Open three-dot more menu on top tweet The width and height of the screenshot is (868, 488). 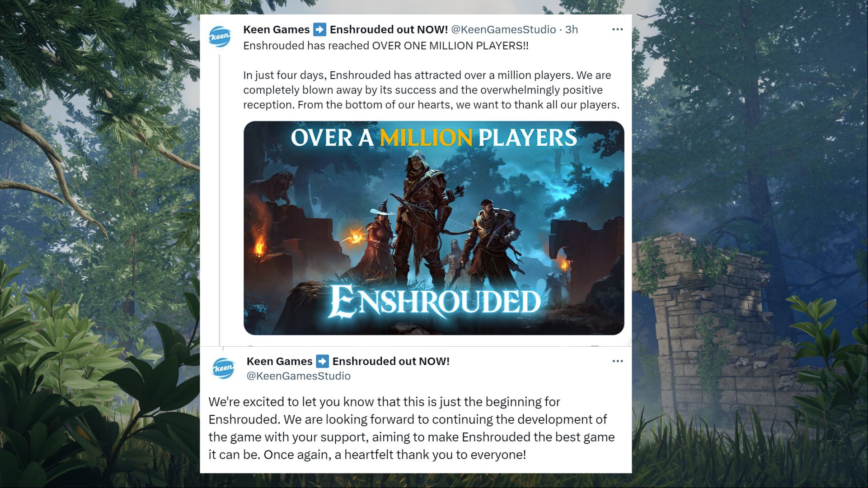[x=617, y=29]
